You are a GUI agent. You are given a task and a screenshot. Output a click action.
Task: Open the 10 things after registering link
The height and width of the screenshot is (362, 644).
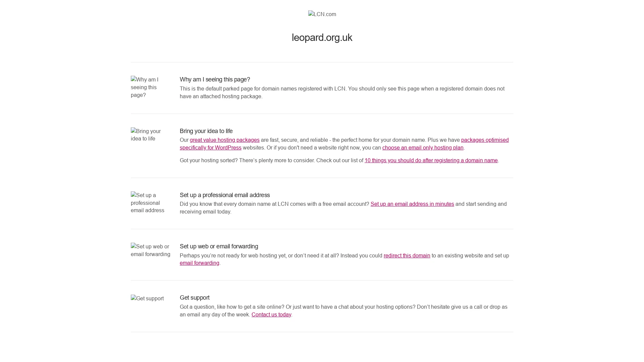click(x=431, y=161)
